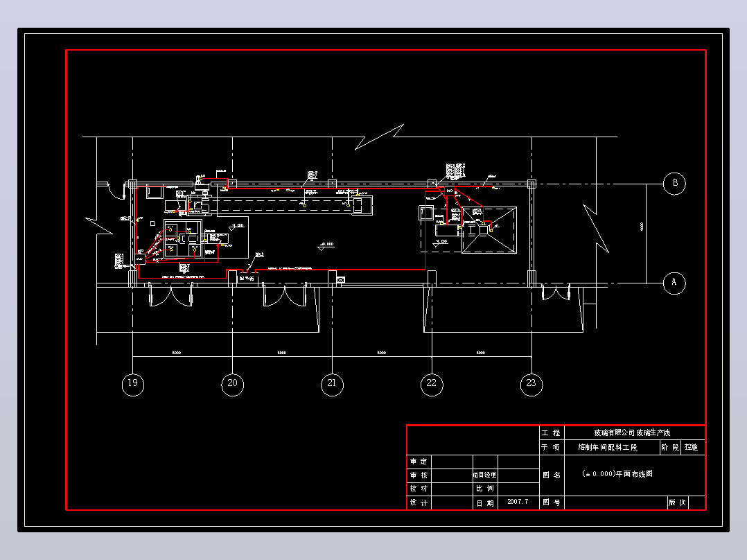Viewport: 747px width, 560px height.
Task: Click the grid axis bubble 20
Action: point(233,384)
